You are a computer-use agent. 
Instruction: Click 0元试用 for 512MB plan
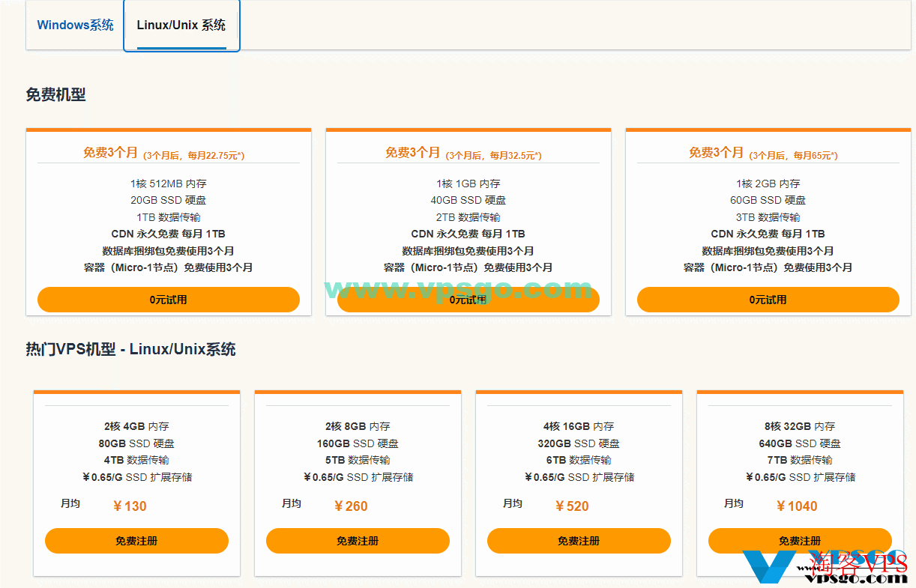point(169,300)
